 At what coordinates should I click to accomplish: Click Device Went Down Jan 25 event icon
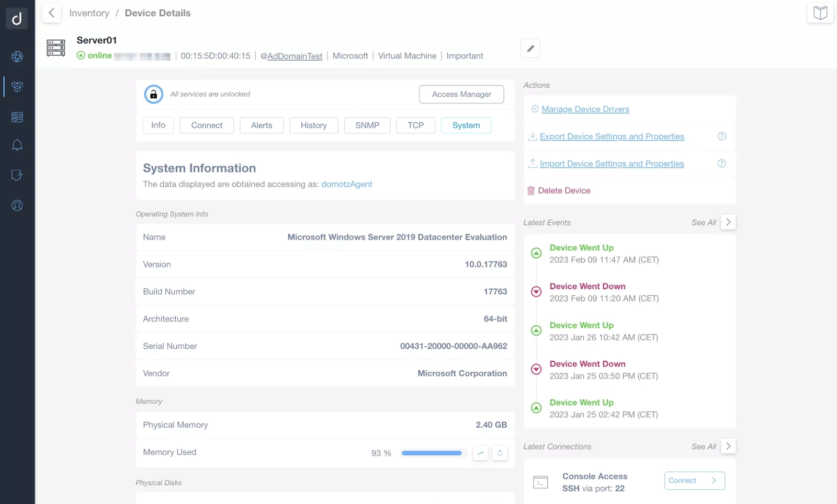pyautogui.click(x=536, y=369)
